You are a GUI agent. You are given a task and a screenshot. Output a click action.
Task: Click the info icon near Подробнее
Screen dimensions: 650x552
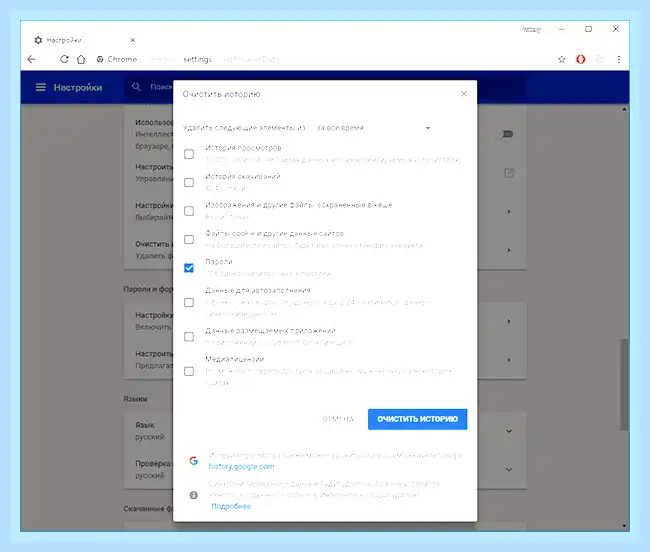pos(194,495)
